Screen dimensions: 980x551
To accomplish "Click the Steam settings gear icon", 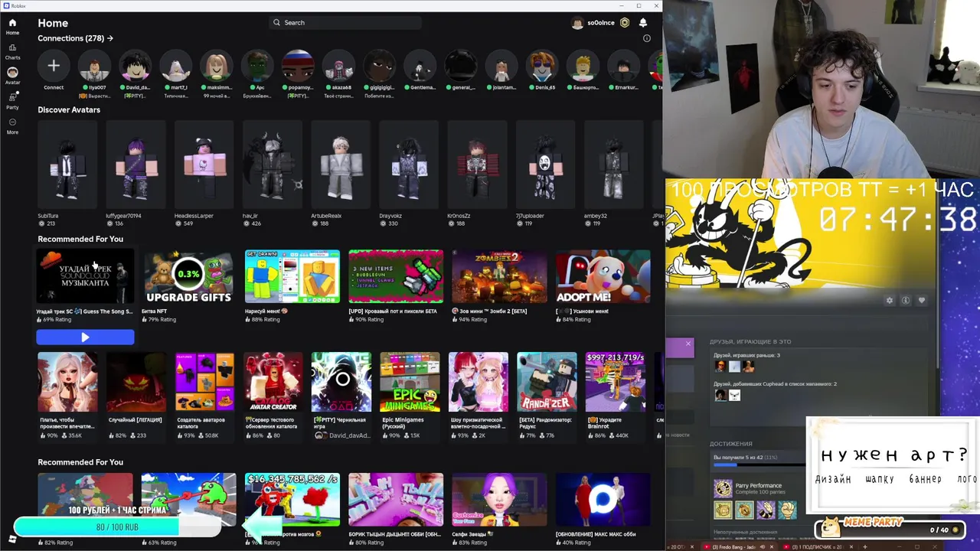I will tap(890, 301).
